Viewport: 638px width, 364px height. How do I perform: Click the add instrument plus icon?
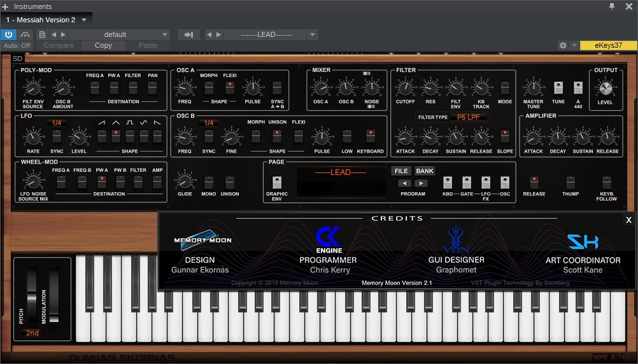5,6
